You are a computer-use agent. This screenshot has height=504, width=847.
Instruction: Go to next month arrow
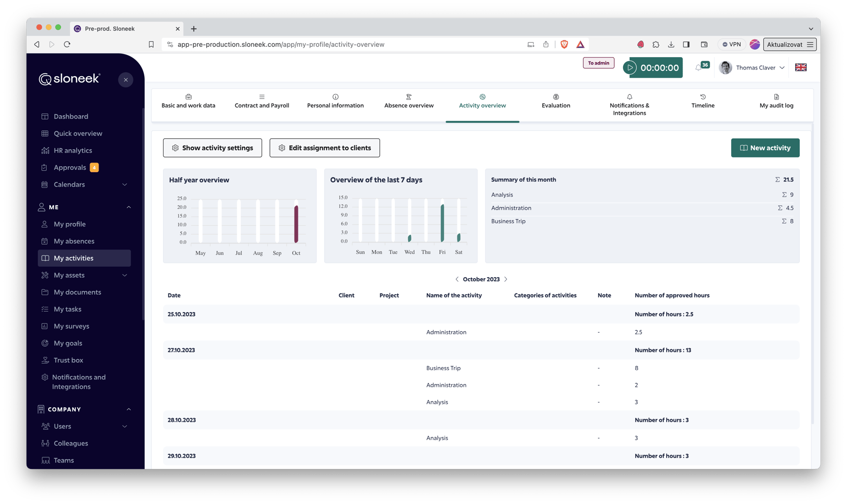pyautogui.click(x=506, y=279)
